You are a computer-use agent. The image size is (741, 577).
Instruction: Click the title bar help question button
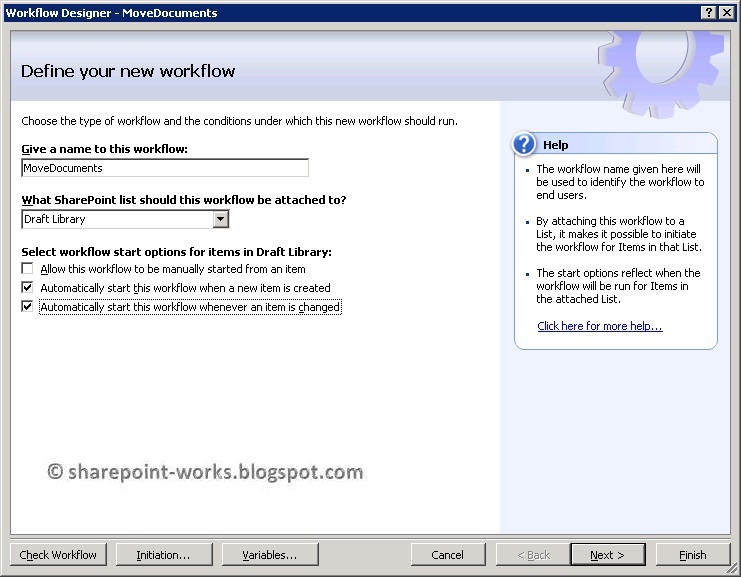(x=709, y=13)
